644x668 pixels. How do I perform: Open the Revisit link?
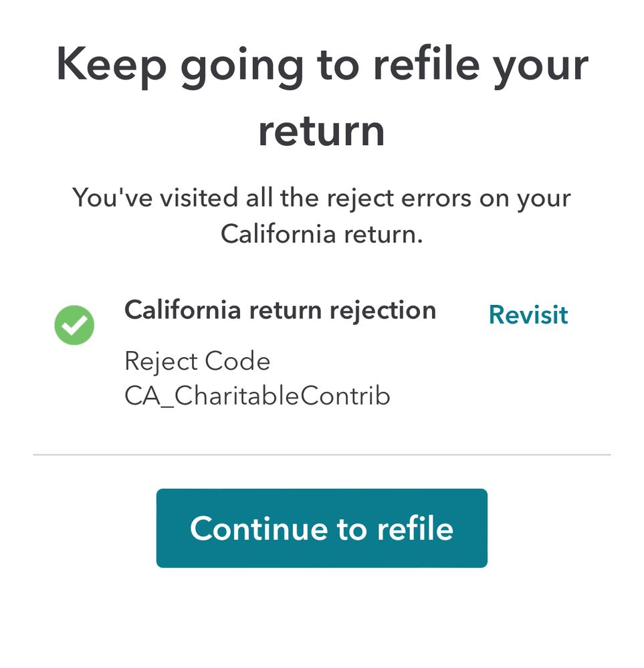tap(528, 315)
